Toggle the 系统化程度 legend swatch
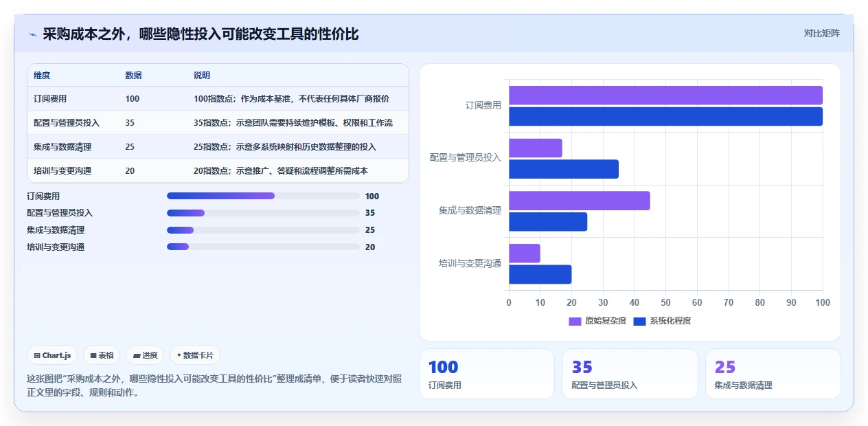This screenshot has width=868, height=426. coord(639,321)
